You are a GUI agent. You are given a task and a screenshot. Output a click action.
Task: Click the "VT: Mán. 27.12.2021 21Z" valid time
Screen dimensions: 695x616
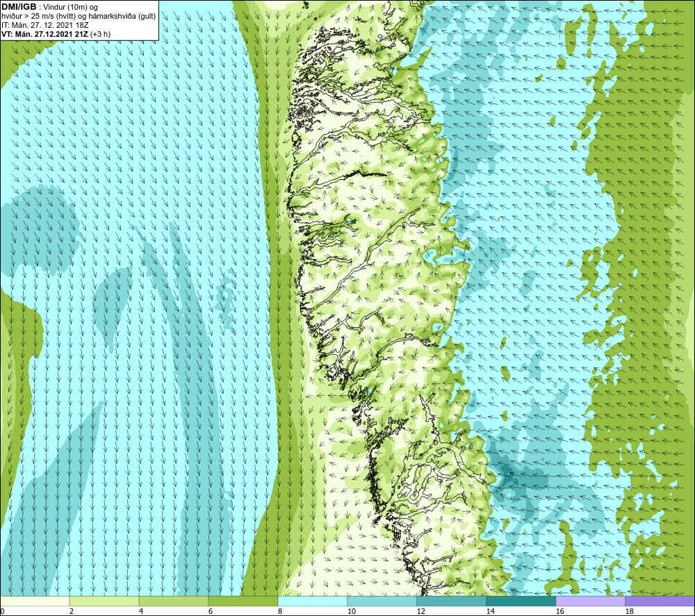[x=44, y=34]
